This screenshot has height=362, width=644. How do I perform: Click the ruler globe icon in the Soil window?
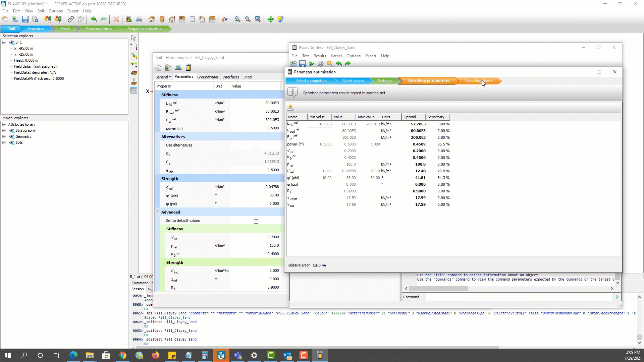click(x=178, y=68)
